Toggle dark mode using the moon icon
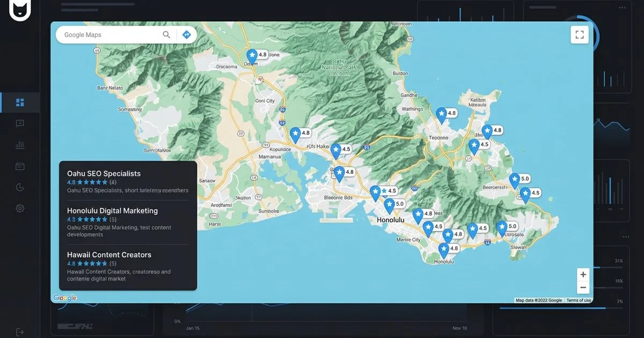The height and width of the screenshot is (338, 644). pyautogui.click(x=20, y=187)
